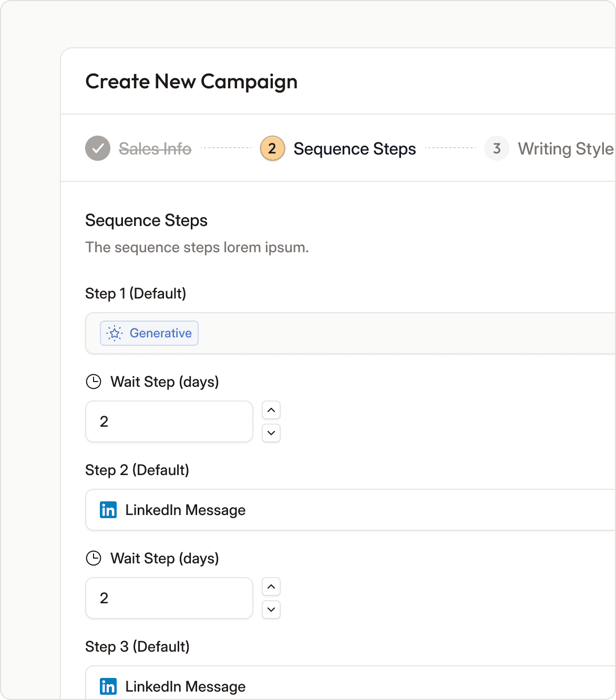Go back to the Sales Info step
Viewport: 616px width, 700px height.
click(x=155, y=149)
